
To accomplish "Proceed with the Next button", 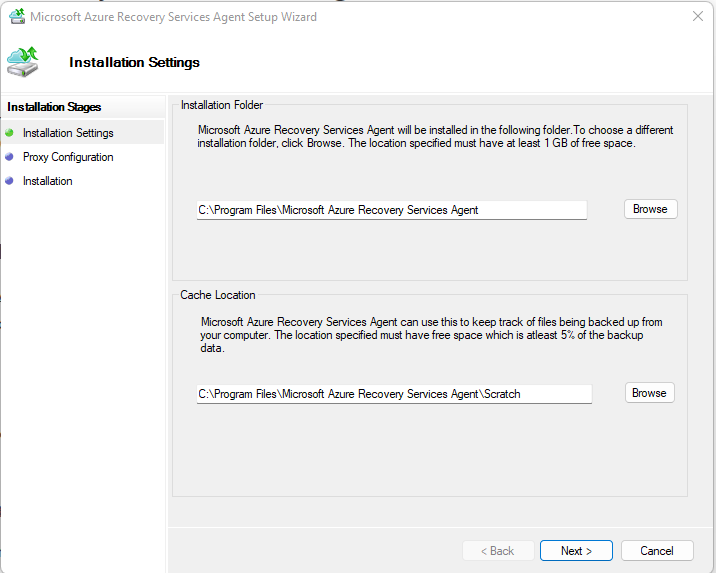I will [x=576, y=551].
